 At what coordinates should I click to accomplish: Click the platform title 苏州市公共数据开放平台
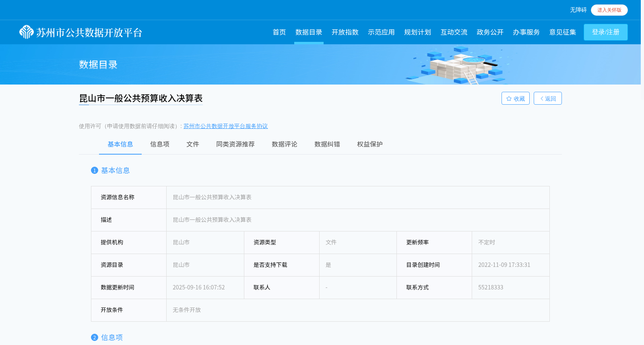point(89,33)
